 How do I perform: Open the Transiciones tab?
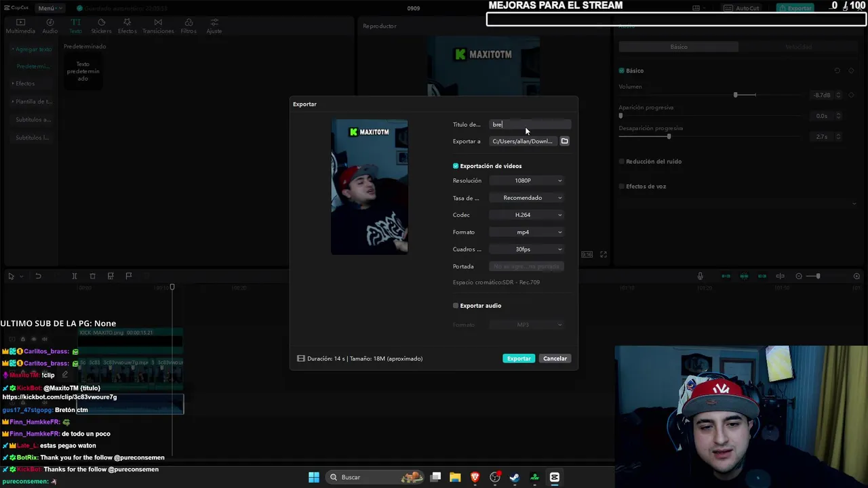point(158,26)
